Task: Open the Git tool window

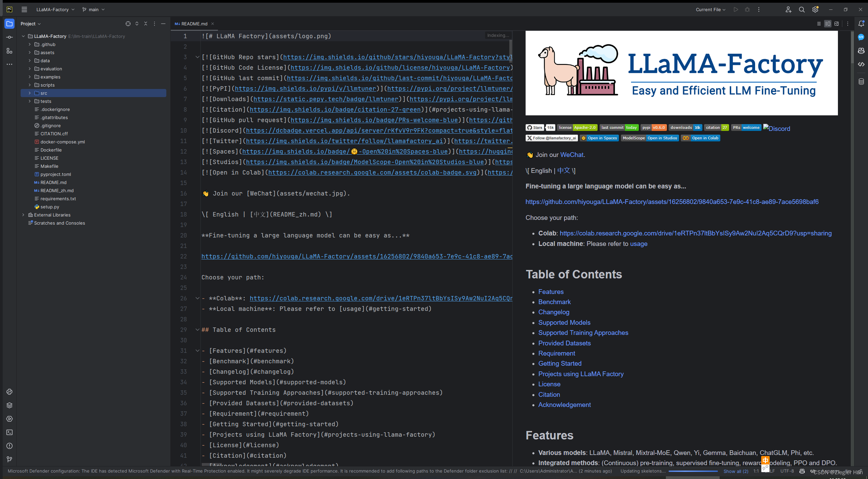Action: click(9, 459)
